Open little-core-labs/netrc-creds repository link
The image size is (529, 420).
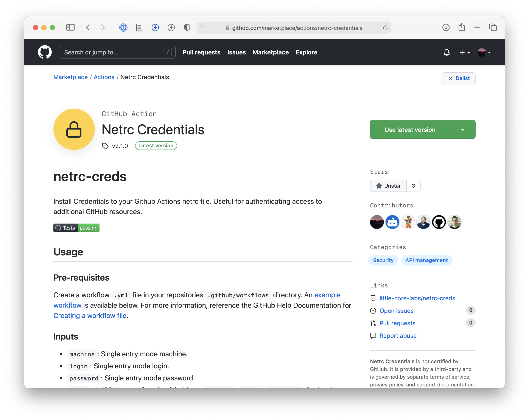417,298
